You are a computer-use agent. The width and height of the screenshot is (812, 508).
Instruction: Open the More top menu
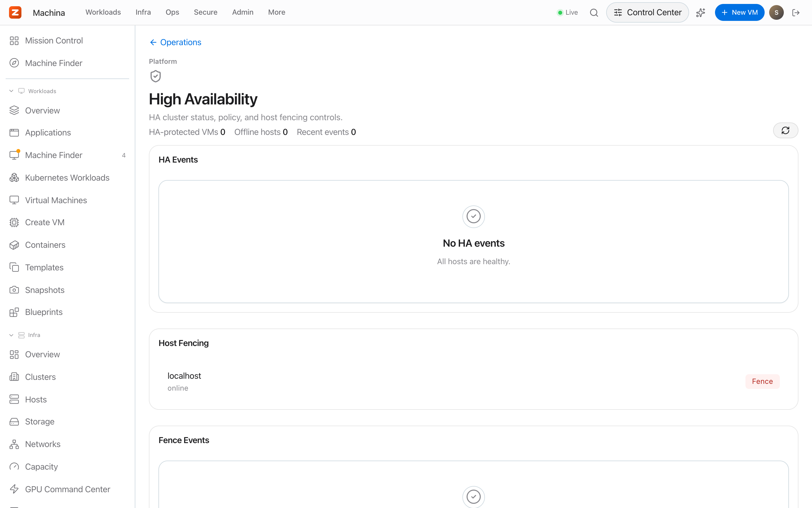(x=277, y=12)
